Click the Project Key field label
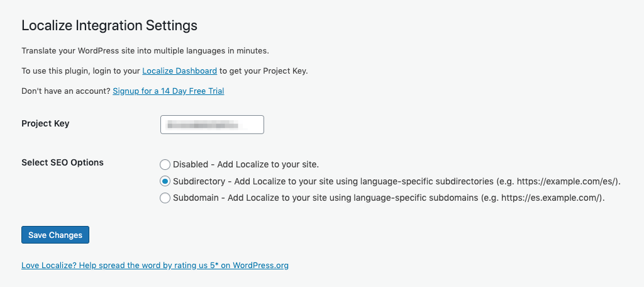Viewport: 644px width, 287px height. click(x=45, y=123)
